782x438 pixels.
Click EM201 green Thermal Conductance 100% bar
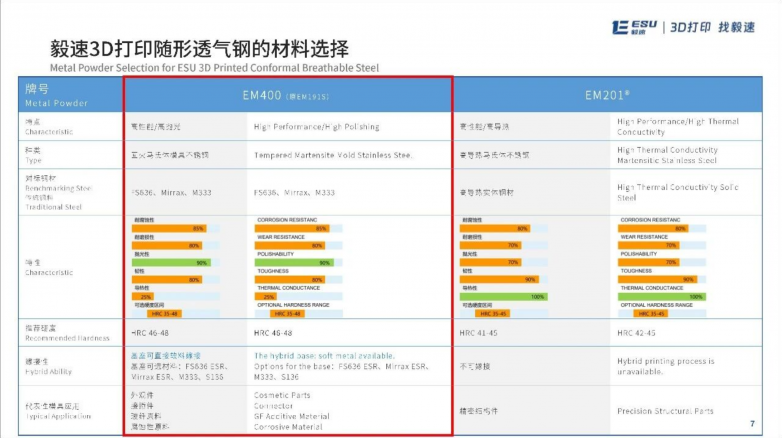[x=661, y=296]
